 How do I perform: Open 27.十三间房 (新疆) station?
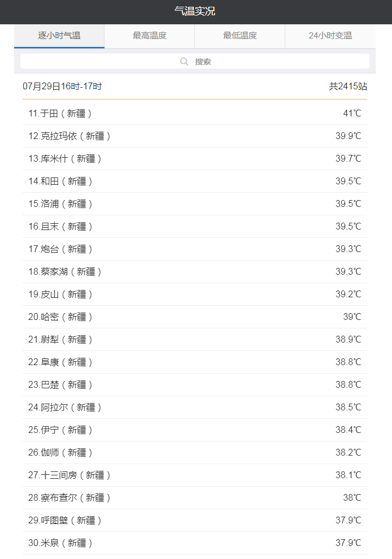pos(69,475)
